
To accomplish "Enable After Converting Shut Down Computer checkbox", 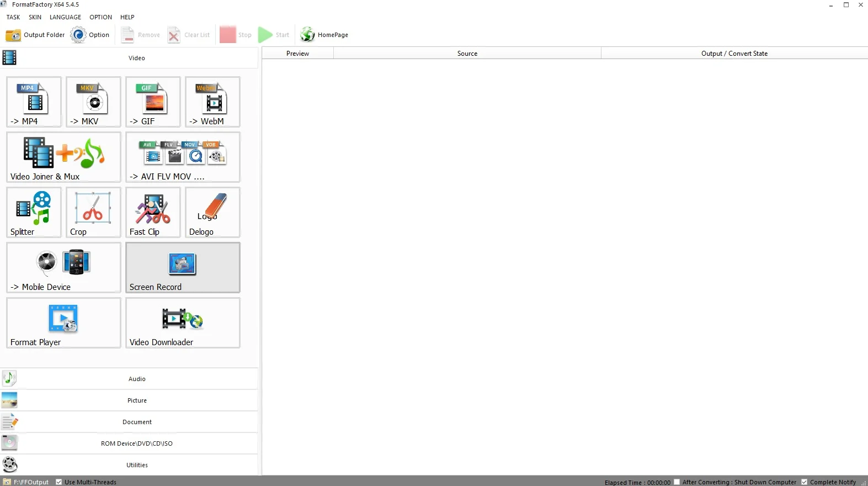I will coord(677,482).
